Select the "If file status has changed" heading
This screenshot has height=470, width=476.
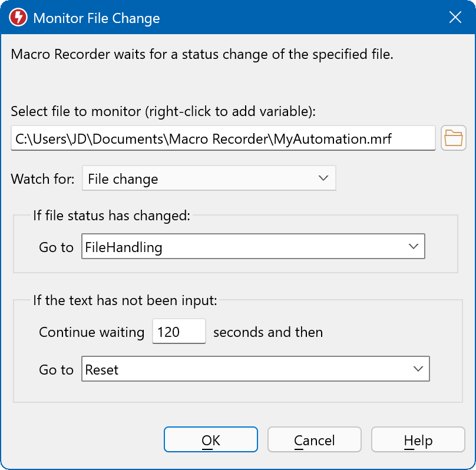click(x=111, y=216)
